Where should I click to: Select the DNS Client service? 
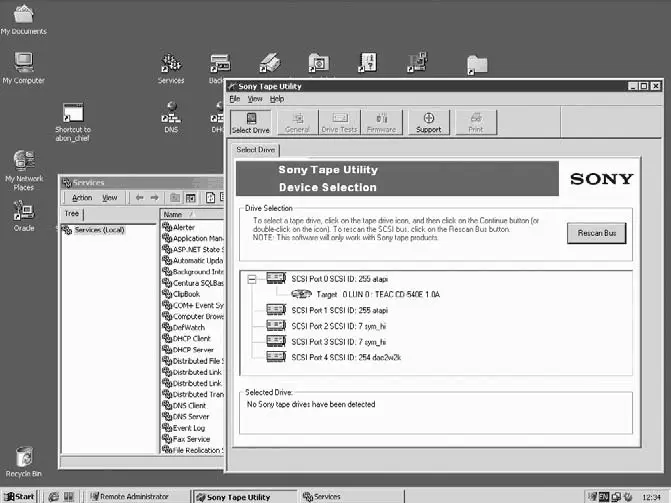point(184,405)
